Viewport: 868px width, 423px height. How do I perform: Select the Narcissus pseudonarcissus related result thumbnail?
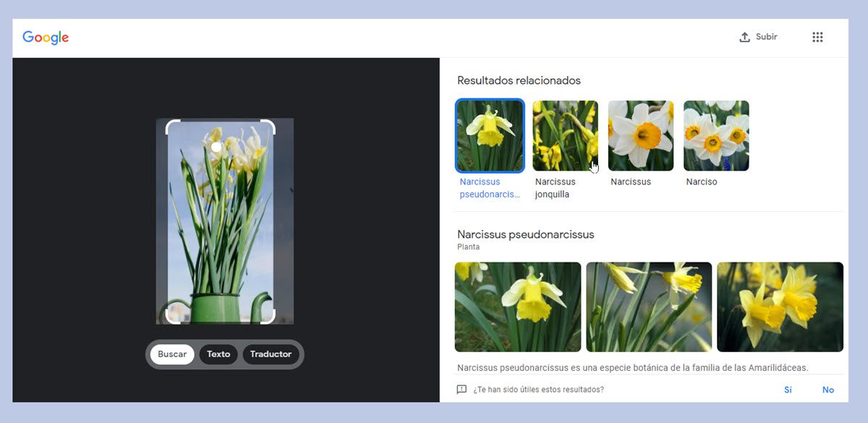(490, 135)
